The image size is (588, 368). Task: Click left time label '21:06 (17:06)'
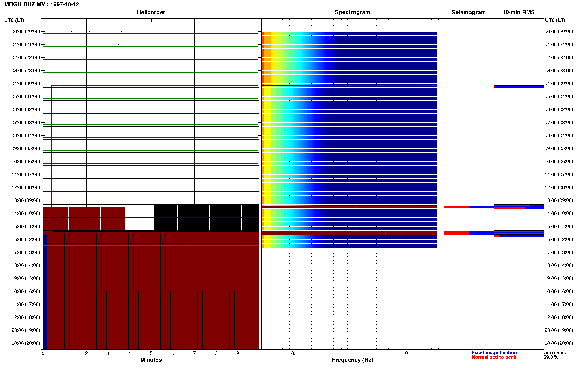point(26,304)
